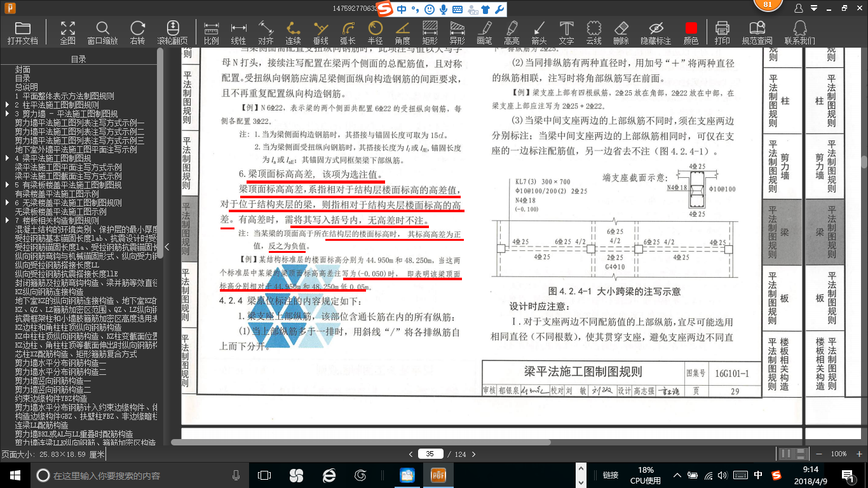Click the Windows taskbar search box
This screenshot has width=868, height=488.
pyautogui.click(x=139, y=475)
